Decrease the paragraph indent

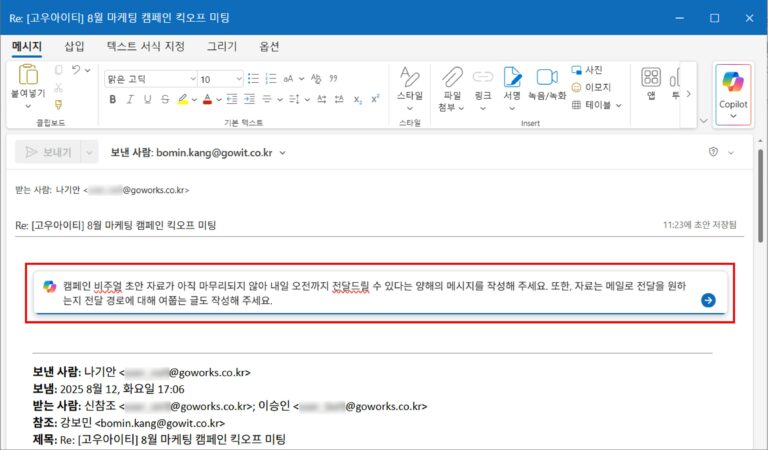[x=232, y=99]
